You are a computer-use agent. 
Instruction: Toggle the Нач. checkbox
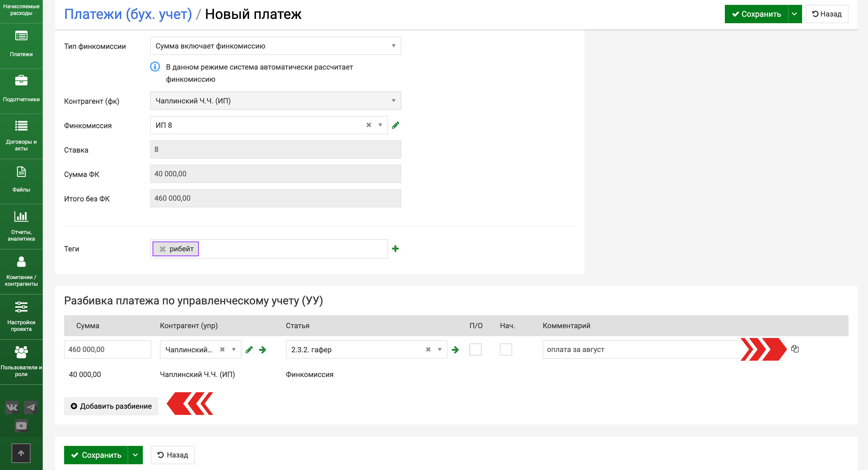click(x=505, y=350)
